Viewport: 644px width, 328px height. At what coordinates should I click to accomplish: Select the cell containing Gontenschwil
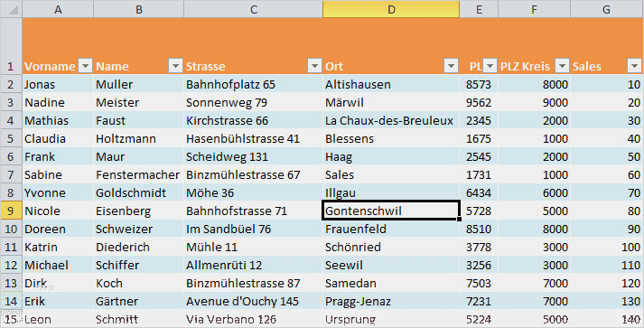point(390,211)
